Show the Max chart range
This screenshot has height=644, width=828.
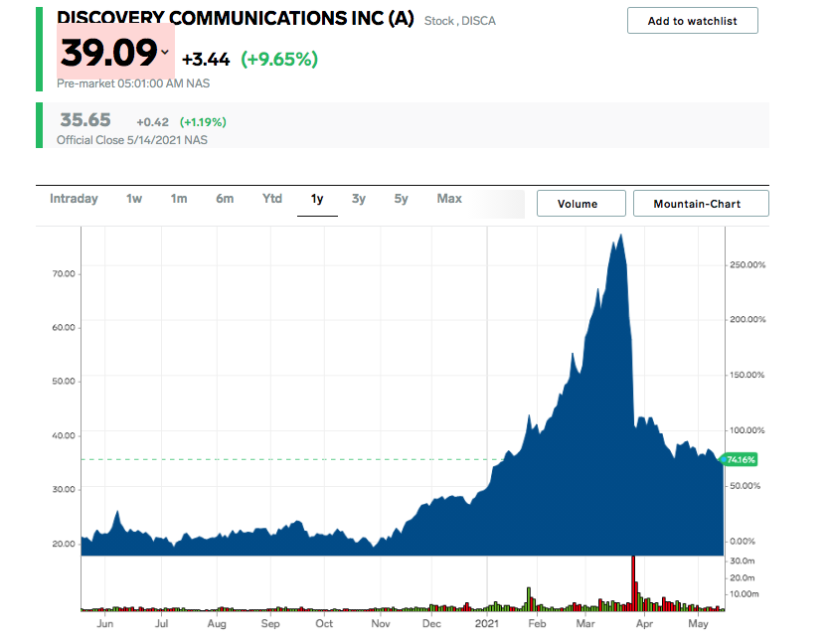click(x=449, y=199)
